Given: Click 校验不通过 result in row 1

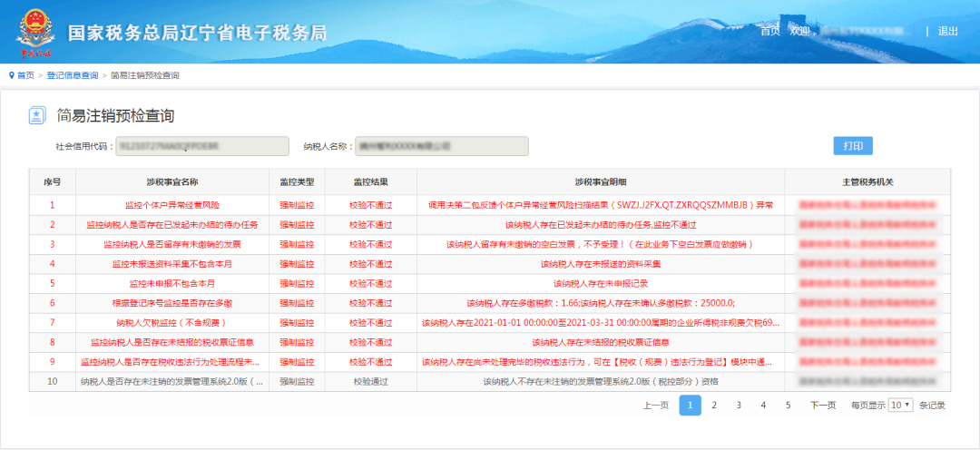Looking at the screenshot, I should tap(370, 205).
